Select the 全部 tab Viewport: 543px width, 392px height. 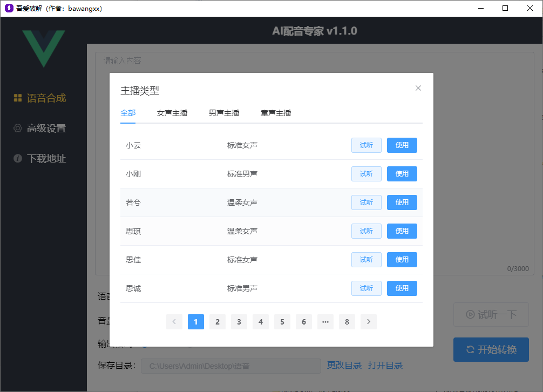[x=128, y=113]
